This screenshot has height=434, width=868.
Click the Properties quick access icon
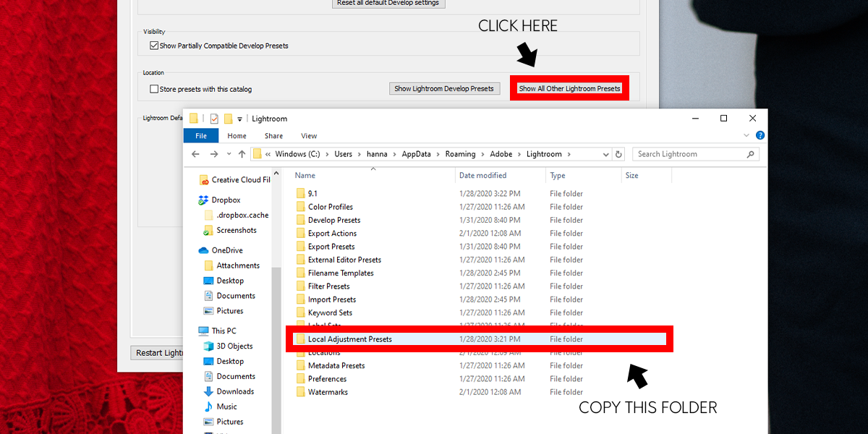[214, 119]
